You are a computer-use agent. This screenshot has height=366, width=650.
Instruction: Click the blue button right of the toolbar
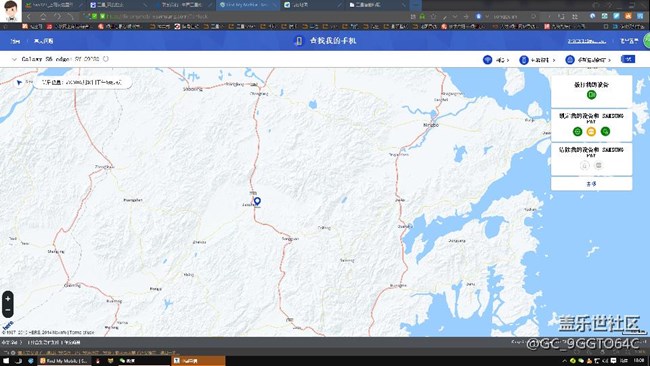(x=628, y=59)
